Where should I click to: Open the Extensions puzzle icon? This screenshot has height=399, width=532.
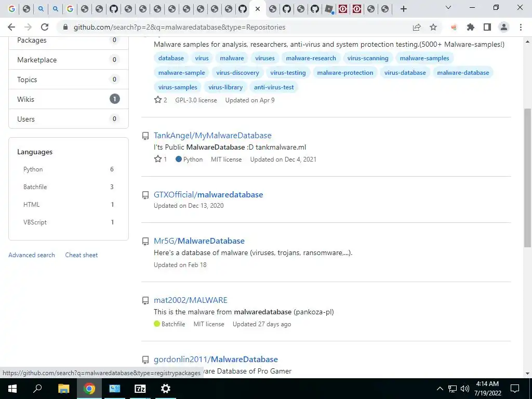tap(471, 27)
